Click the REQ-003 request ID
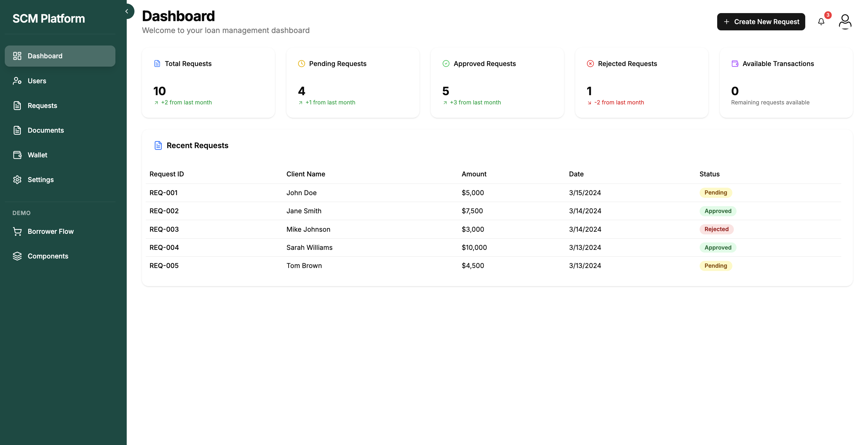This screenshot has width=868, height=445. tap(164, 229)
